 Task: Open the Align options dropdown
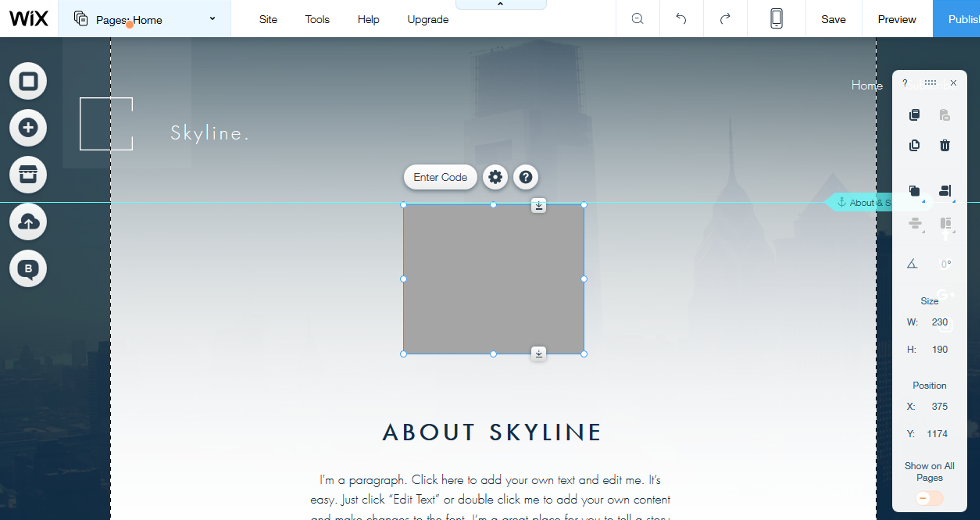pyautogui.click(x=946, y=192)
